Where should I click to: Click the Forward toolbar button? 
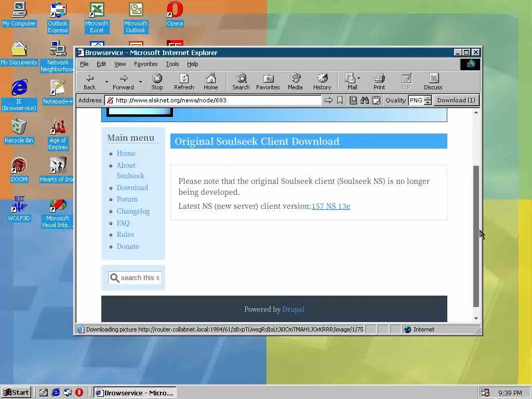point(124,82)
